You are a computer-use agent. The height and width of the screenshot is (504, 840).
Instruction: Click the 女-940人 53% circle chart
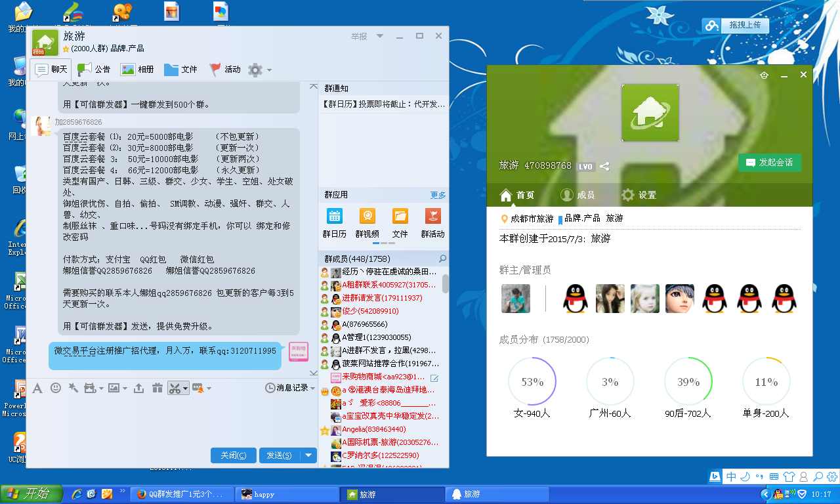coord(532,381)
